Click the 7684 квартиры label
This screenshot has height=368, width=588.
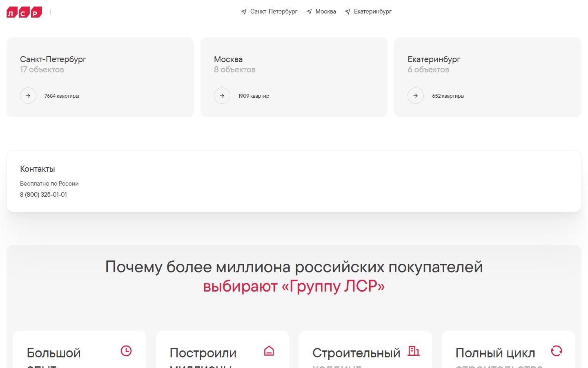pos(62,96)
